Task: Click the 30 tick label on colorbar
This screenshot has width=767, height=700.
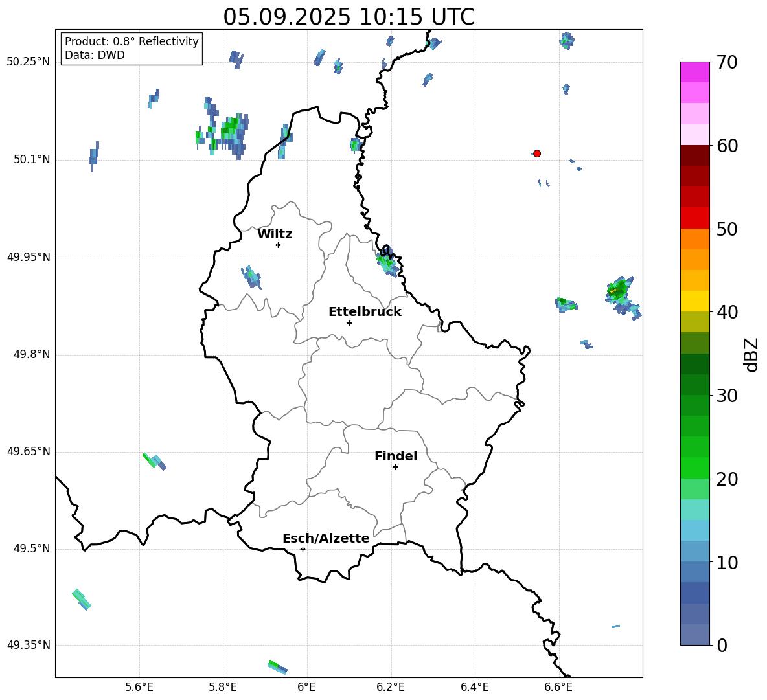Action: click(x=726, y=396)
